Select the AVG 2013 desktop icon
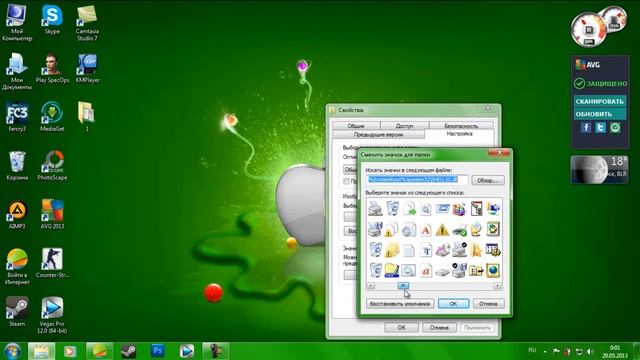 coord(52,214)
